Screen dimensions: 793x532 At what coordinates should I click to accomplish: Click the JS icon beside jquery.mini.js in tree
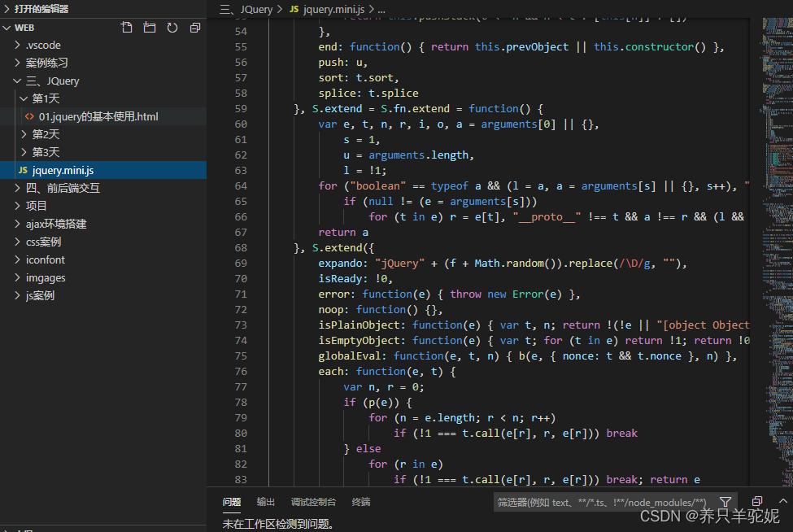click(x=23, y=170)
